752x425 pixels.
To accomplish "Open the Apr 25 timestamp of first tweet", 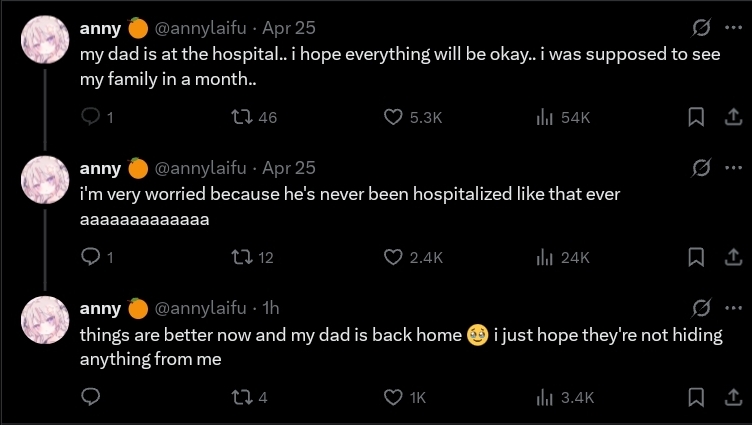I will (x=289, y=28).
